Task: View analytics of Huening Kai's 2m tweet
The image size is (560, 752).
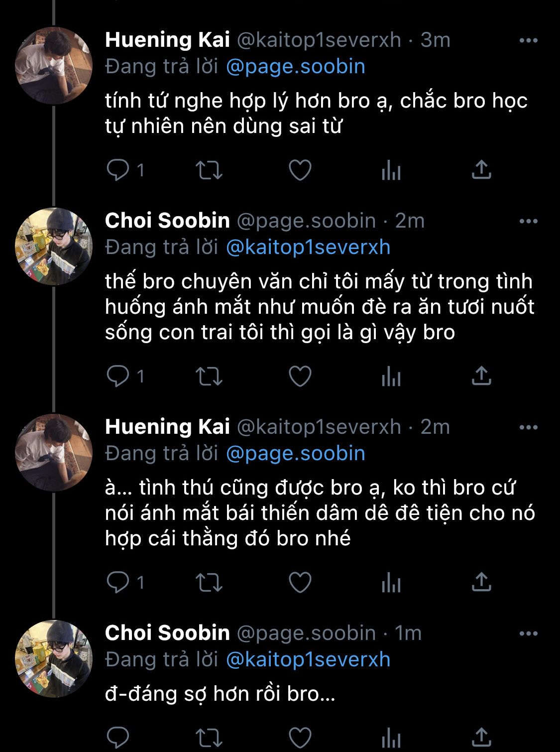Action: point(391,582)
